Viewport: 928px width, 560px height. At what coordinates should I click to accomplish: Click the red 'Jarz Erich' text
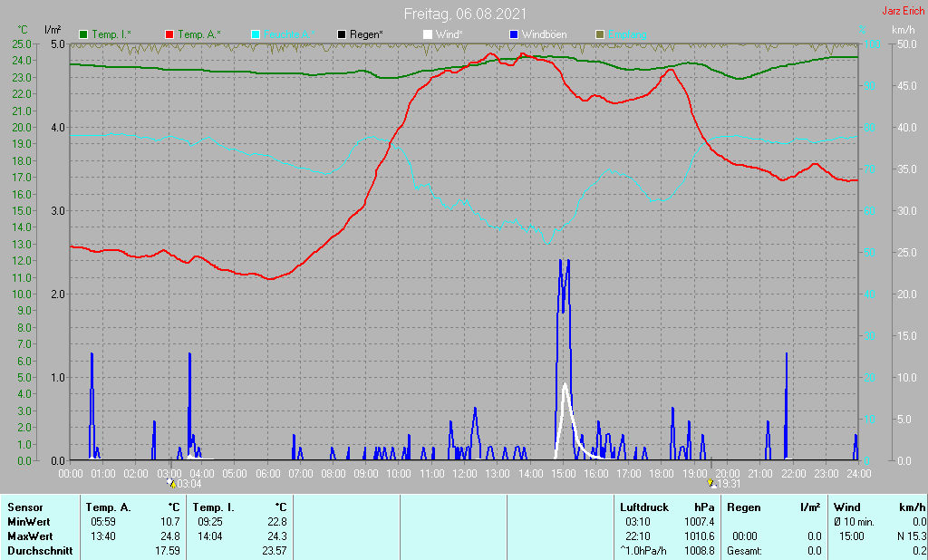904,11
